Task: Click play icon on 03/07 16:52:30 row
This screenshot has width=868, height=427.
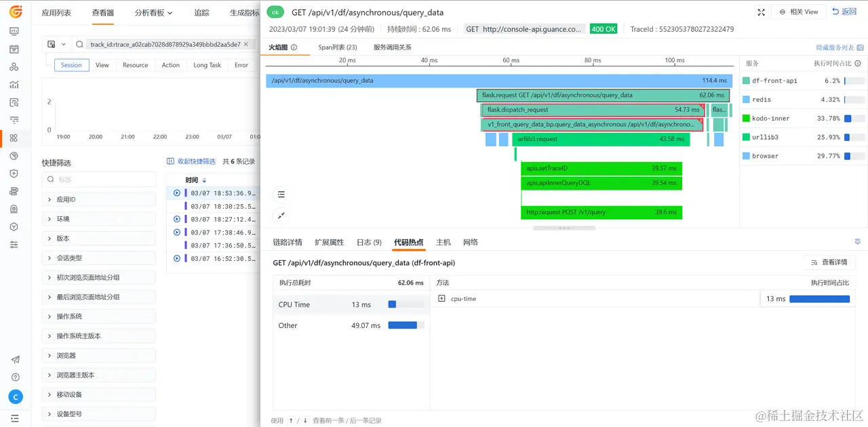Action: [177, 258]
